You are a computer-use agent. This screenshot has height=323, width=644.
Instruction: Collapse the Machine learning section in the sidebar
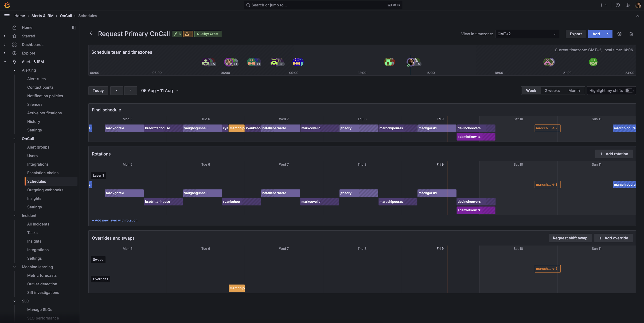tap(14, 267)
